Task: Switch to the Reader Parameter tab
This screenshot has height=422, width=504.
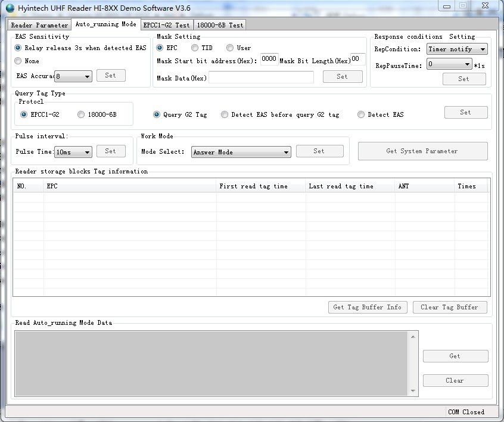Action: tap(39, 25)
